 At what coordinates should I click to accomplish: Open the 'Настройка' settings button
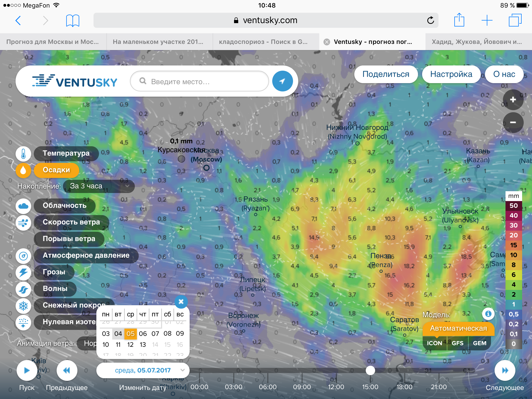(x=451, y=74)
